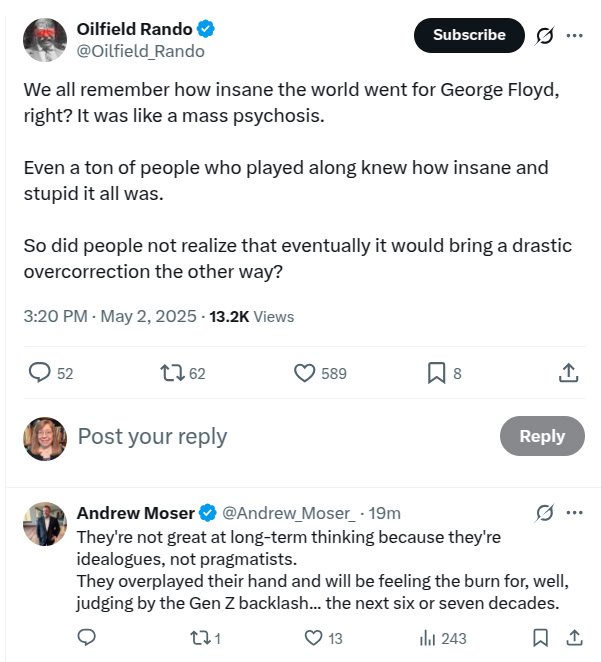Like the main post with heart icon
Screen dimensions: 601x662
click(305, 373)
